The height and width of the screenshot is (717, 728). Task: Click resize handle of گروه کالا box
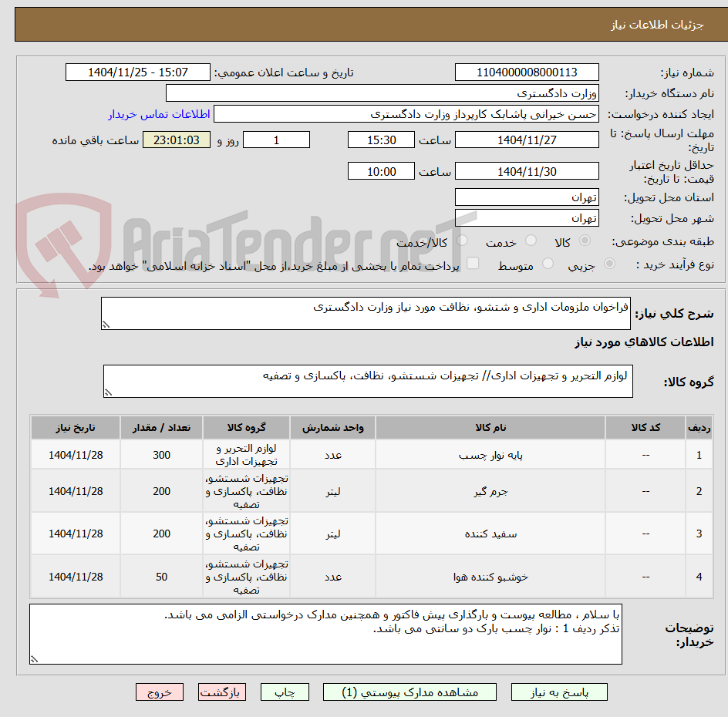coord(108,392)
